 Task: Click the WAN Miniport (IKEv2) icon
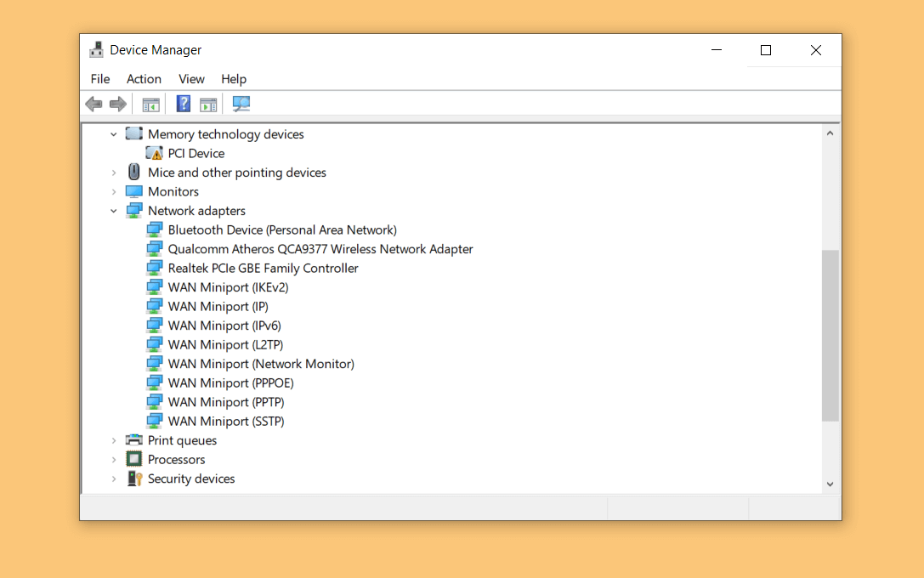(x=155, y=287)
